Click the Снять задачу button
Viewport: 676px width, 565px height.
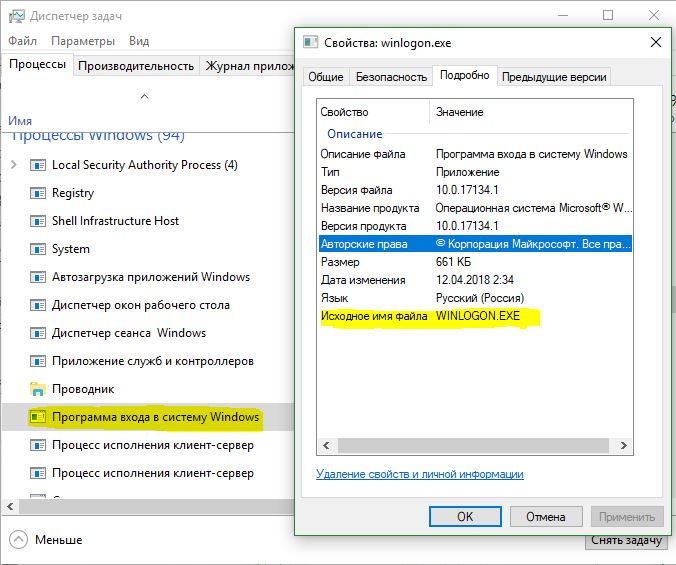click(626, 541)
